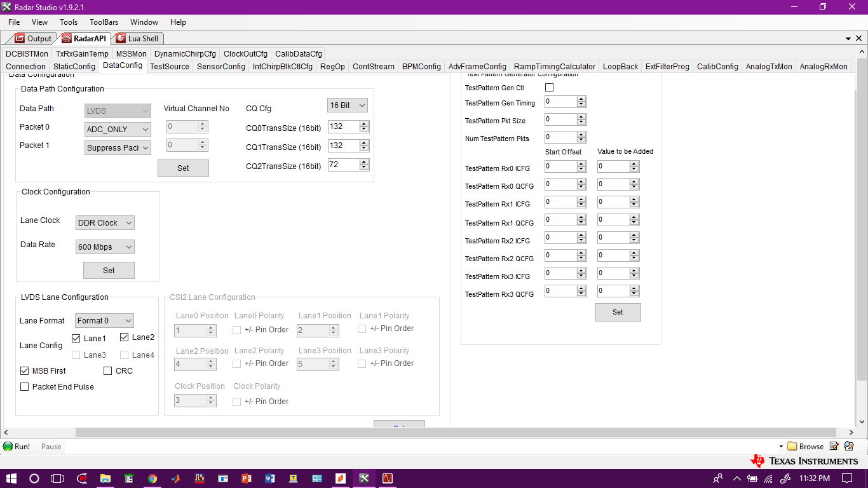Click Set in Data Path Configuration
The height and width of the screenshot is (488, 868).
pos(183,168)
